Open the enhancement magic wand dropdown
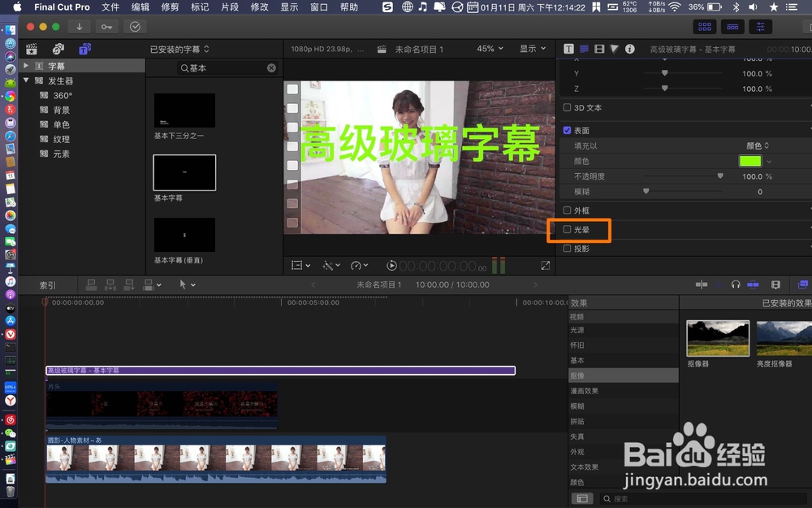The width and height of the screenshot is (812, 508). [331, 266]
